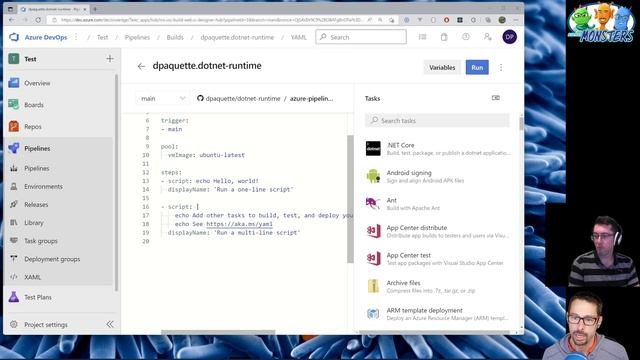The width and height of the screenshot is (640, 360).
Task: Click the Test breadcrumb link
Action: tap(102, 37)
